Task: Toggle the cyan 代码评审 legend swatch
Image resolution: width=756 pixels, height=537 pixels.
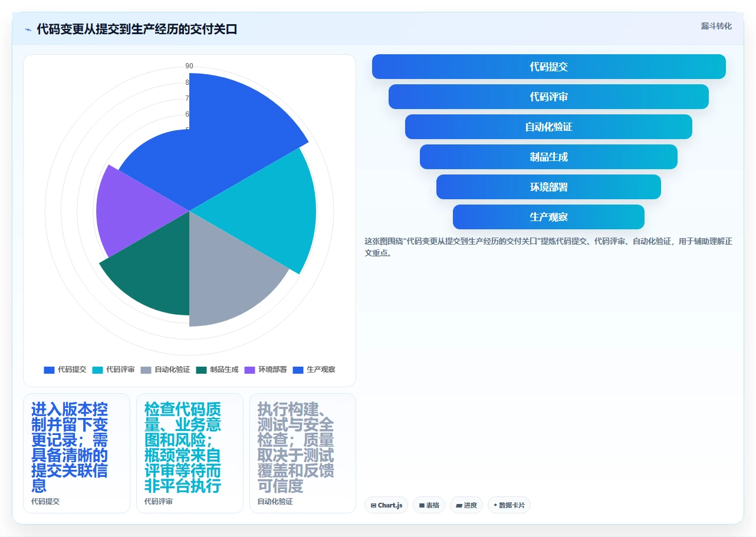Action: (x=97, y=370)
